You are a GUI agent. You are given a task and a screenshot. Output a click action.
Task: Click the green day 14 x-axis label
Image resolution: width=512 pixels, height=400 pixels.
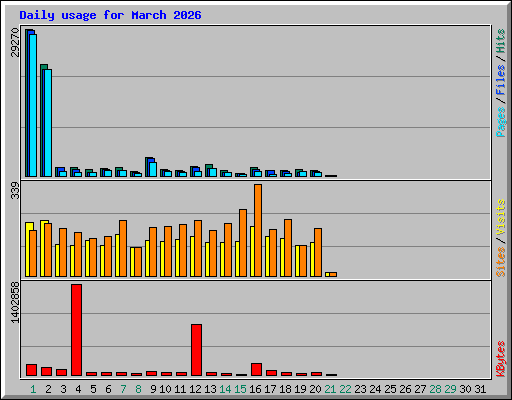point(225,389)
